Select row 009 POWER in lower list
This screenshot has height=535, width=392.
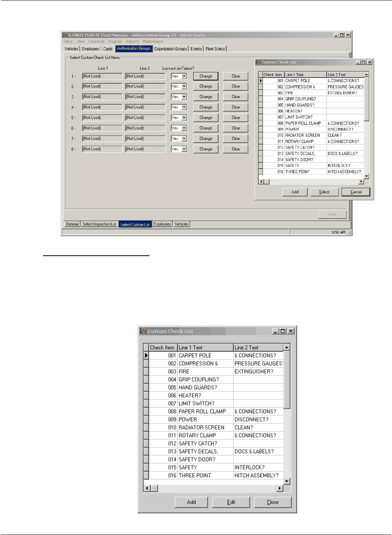point(214,420)
